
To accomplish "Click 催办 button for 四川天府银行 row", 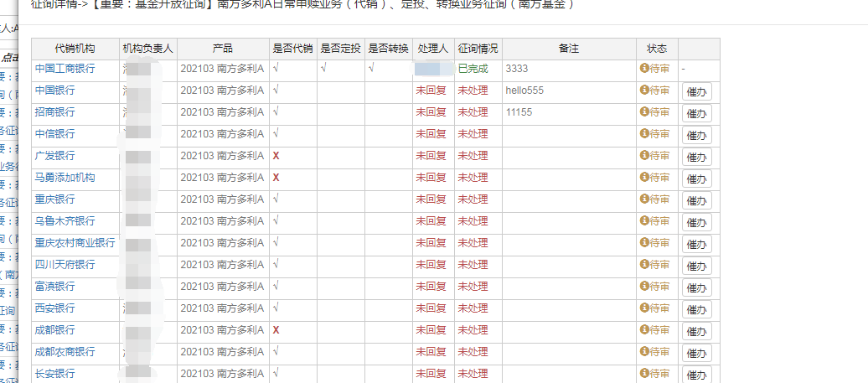I will 697,267.
